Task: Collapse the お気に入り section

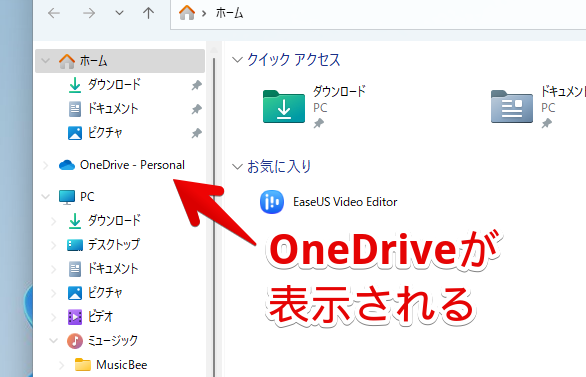Action: click(x=237, y=166)
